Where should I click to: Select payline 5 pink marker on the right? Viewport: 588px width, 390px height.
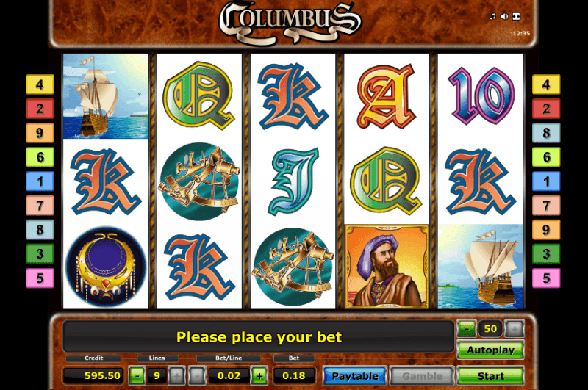546,278
